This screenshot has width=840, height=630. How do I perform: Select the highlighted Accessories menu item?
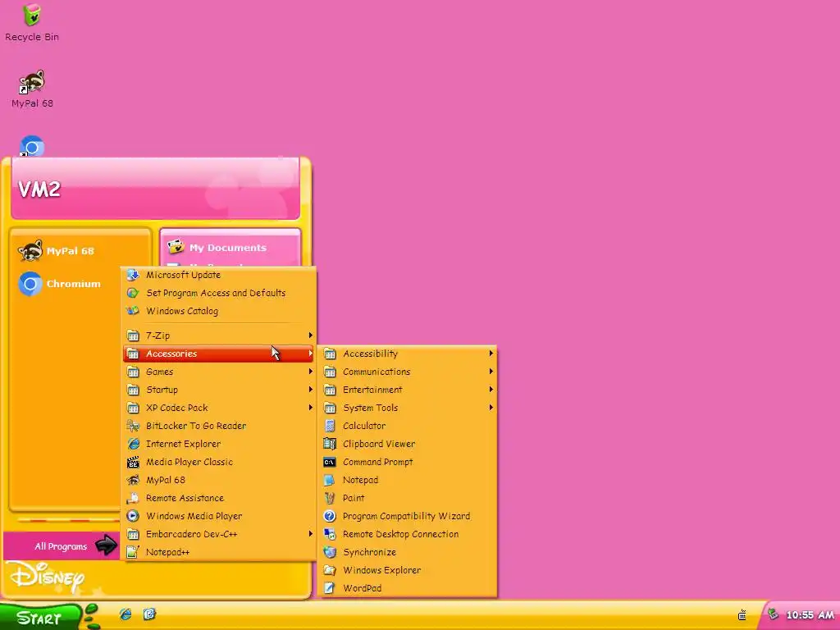click(220, 354)
